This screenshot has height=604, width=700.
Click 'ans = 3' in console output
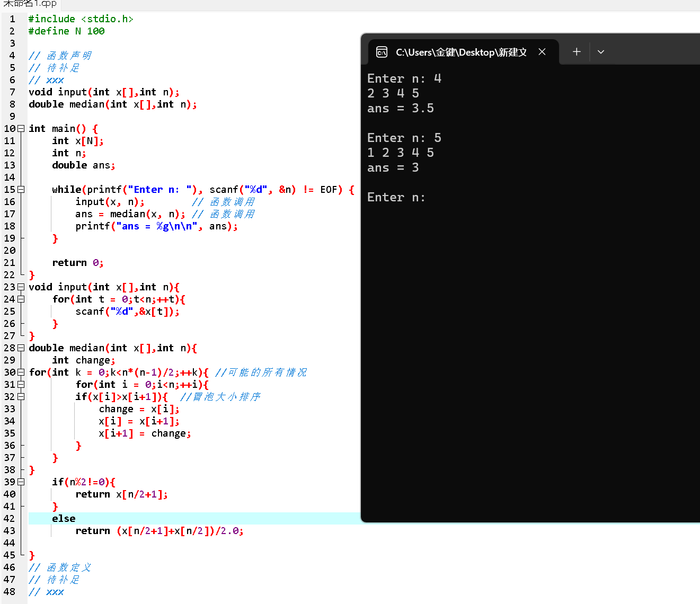click(393, 167)
